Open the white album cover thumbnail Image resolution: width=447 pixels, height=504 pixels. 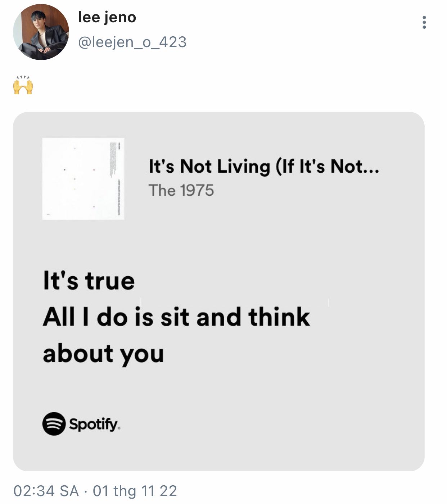(83, 178)
